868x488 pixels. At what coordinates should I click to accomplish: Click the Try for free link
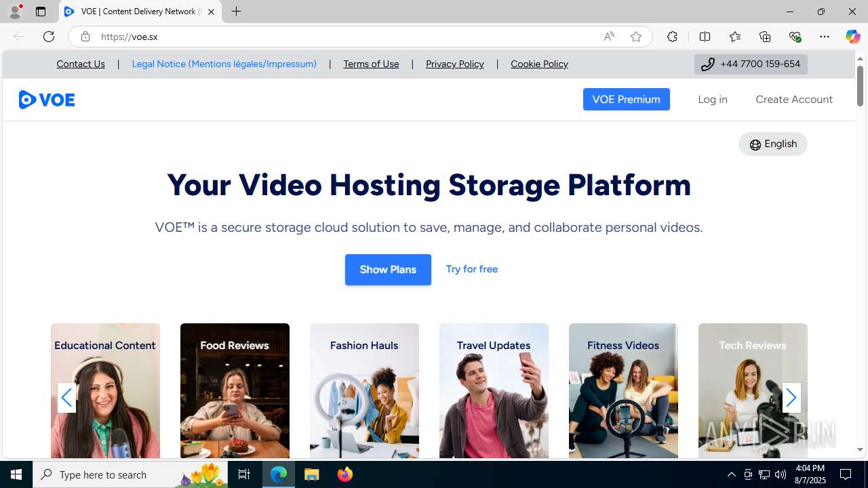tap(472, 269)
